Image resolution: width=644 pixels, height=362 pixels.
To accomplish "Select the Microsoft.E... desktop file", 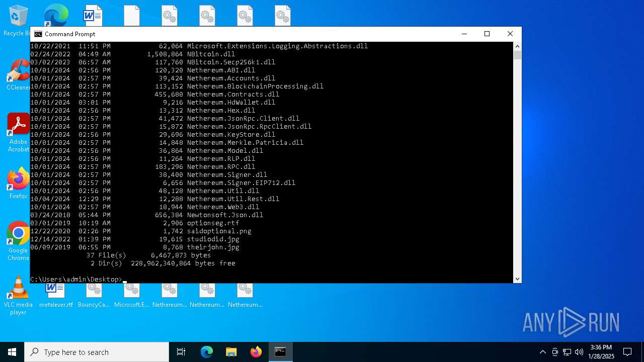I will coord(131,297).
